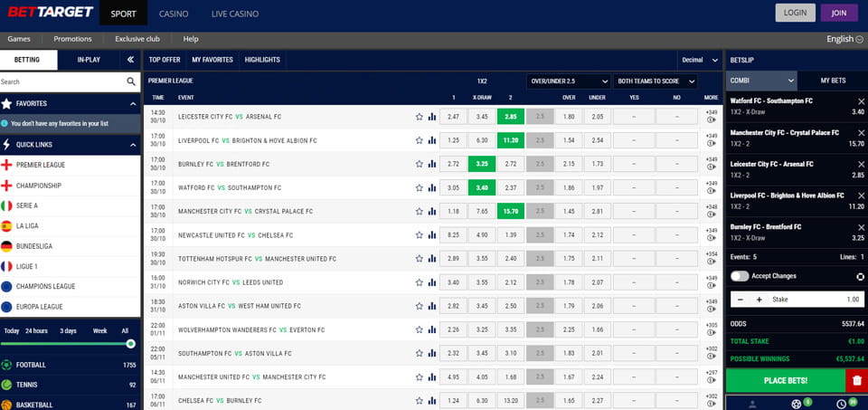The height and width of the screenshot is (410, 868).
Task: Remove Liverpool - Brighton bet from betslip
Action: click(861, 195)
